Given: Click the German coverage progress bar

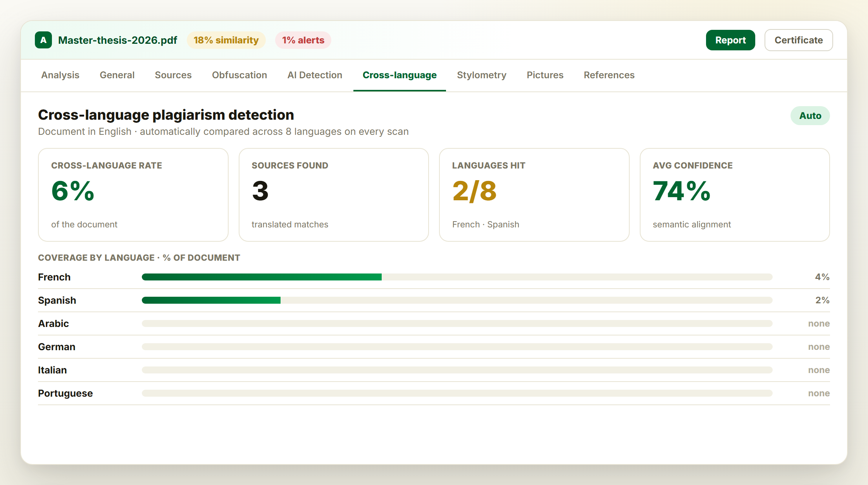Looking at the screenshot, I should click(x=457, y=347).
